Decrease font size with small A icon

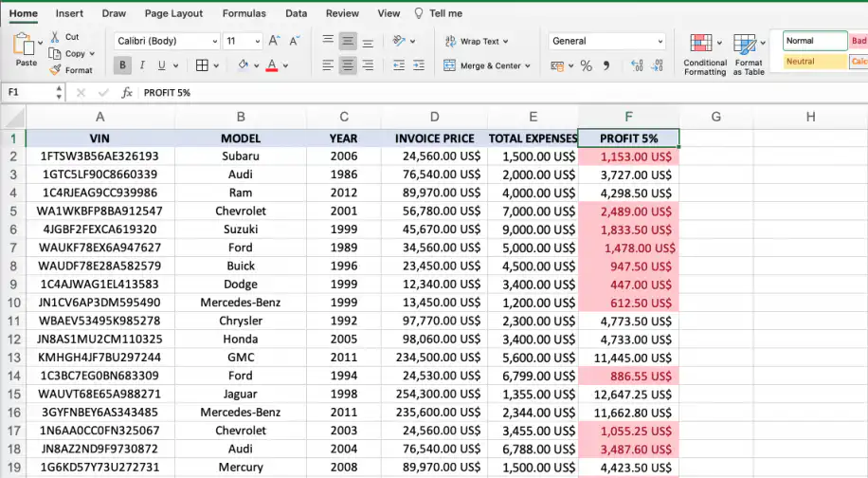coord(294,41)
